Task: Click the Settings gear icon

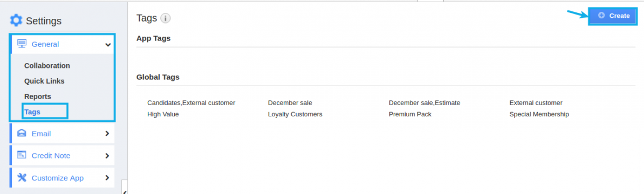Action: pos(16,20)
